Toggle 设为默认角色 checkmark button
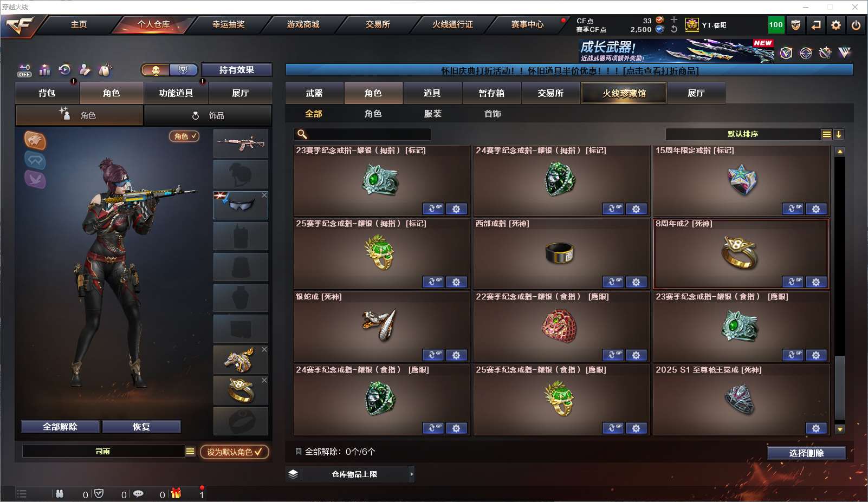 tap(235, 452)
